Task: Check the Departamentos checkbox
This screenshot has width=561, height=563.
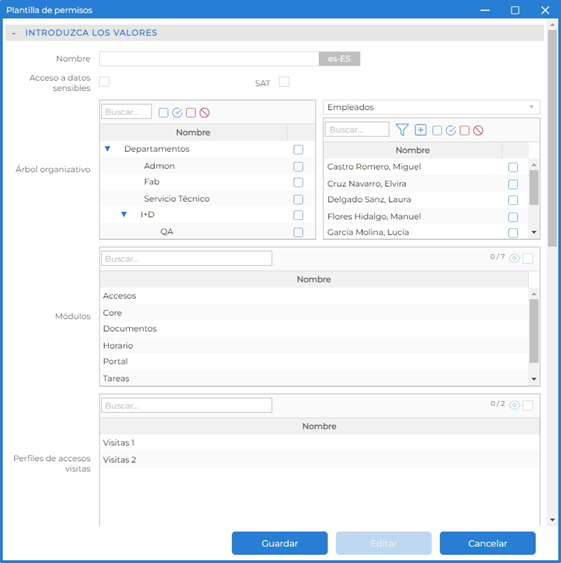Action: coord(298,149)
